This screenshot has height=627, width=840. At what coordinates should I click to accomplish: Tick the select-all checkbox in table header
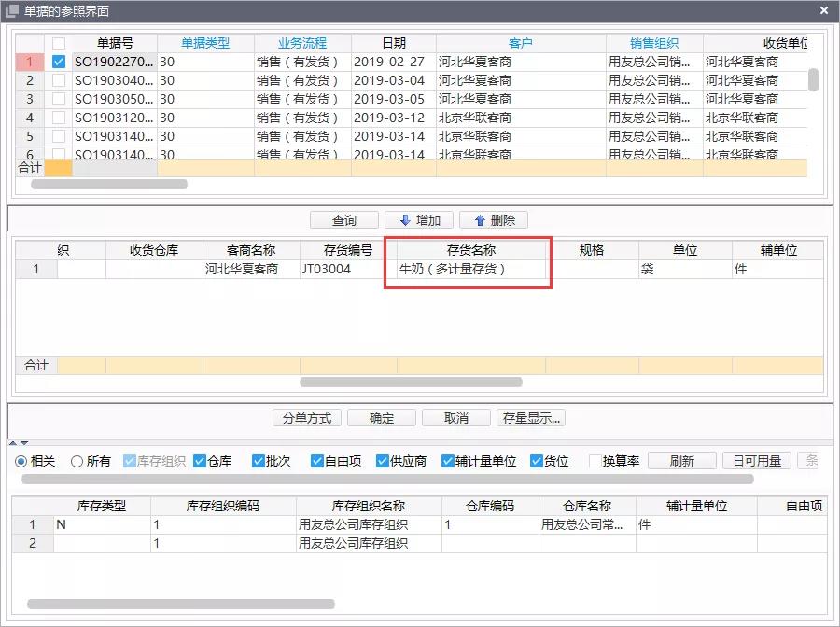(59, 43)
